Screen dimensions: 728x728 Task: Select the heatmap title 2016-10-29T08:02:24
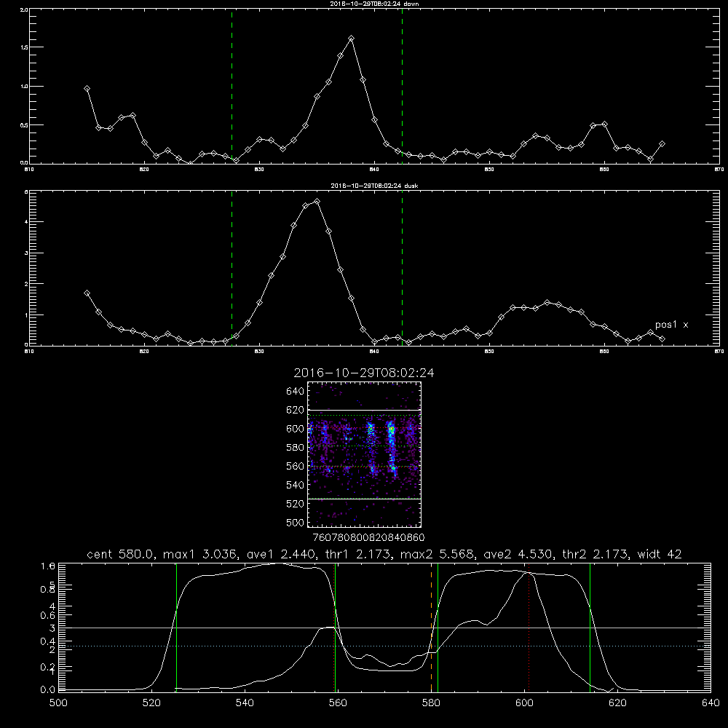click(364, 373)
